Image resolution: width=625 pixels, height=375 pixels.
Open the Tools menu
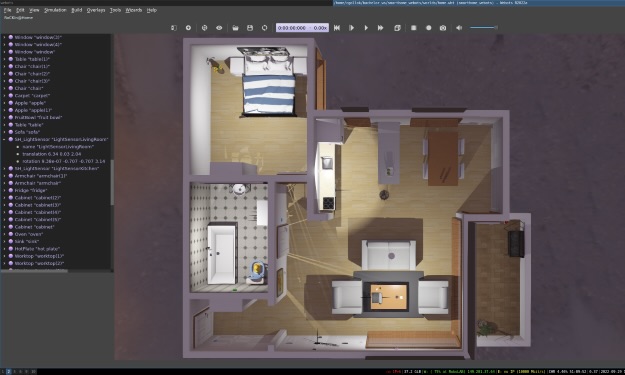pyautogui.click(x=115, y=10)
